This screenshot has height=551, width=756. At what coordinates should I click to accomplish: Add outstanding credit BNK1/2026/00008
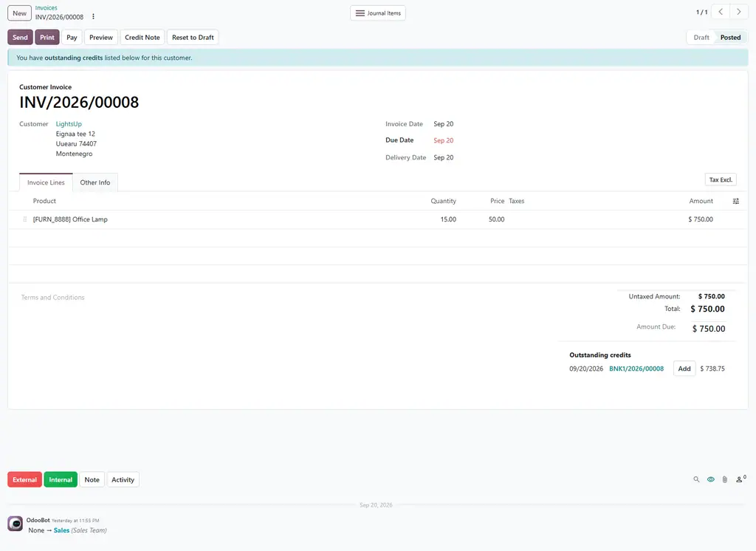pos(684,369)
